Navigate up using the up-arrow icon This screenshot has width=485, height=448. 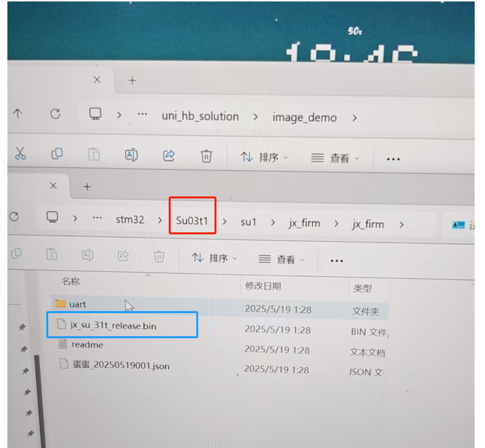18,114
